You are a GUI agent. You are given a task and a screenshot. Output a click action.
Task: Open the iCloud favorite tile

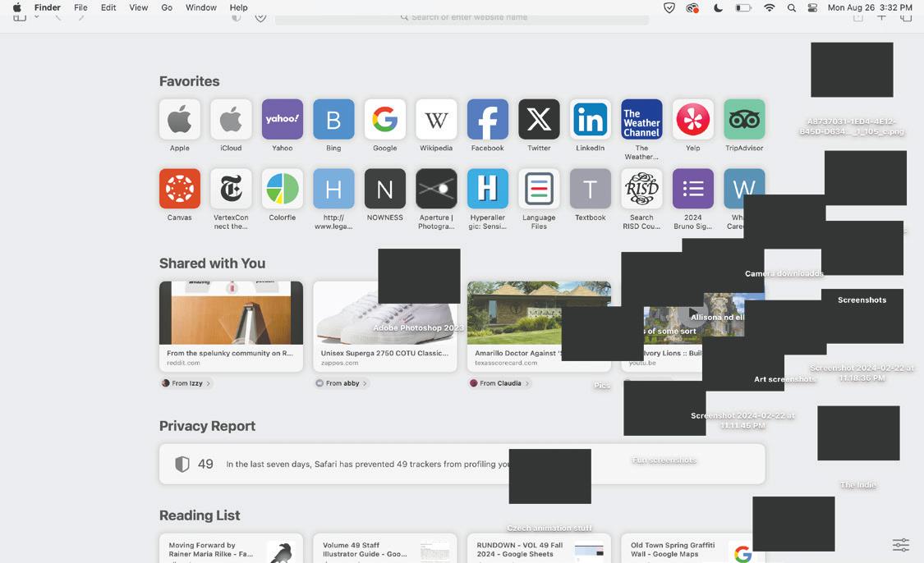[231, 120]
